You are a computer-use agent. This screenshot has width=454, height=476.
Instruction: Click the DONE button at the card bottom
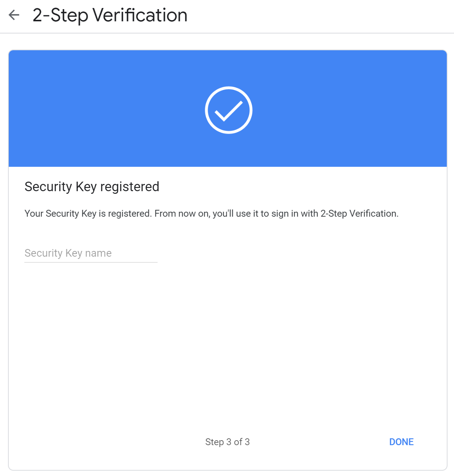click(x=401, y=442)
